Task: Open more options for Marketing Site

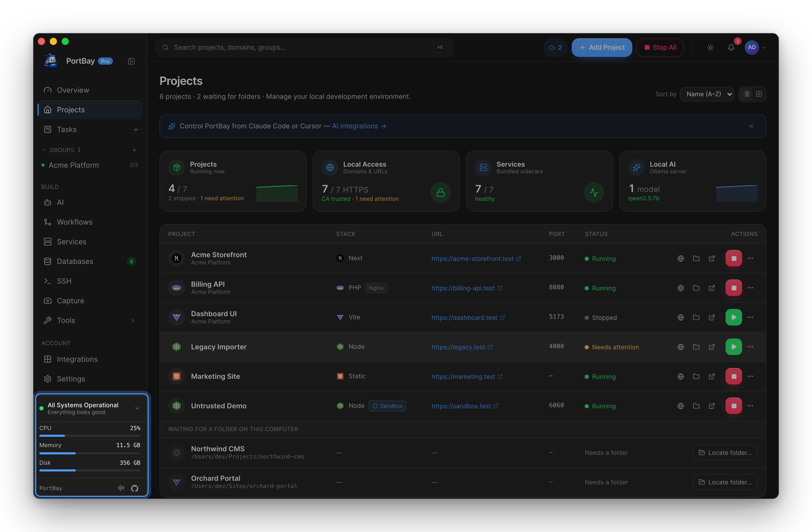Action: coord(750,376)
